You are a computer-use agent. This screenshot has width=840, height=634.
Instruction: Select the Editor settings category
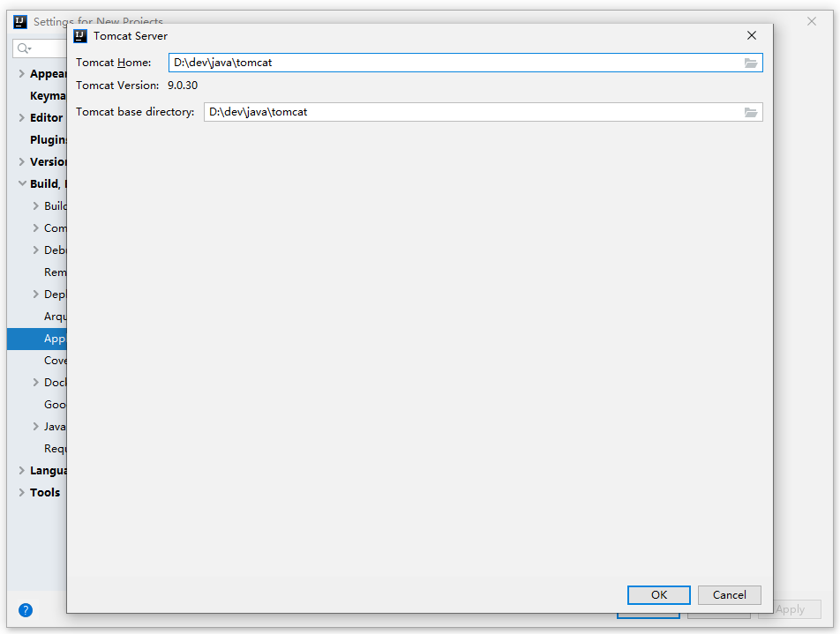(46, 118)
